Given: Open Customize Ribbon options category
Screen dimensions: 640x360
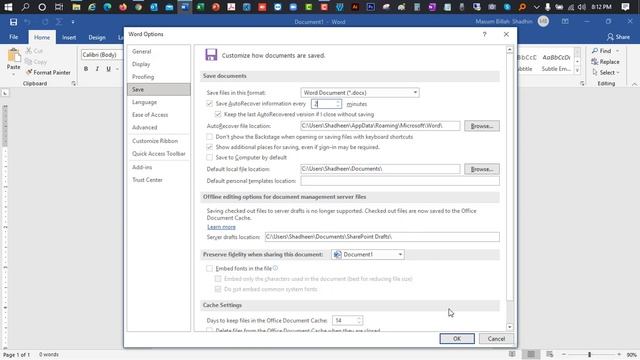Looking at the screenshot, I should click(x=159, y=141).
